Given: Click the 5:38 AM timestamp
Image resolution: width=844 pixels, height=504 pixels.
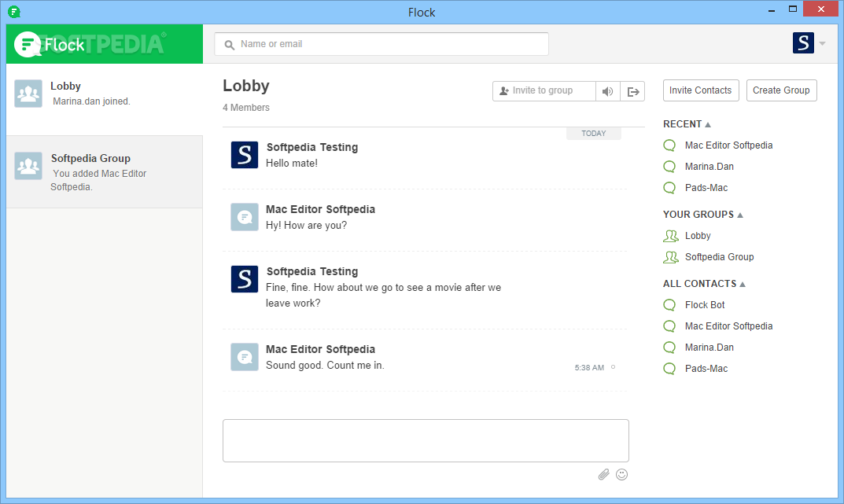Looking at the screenshot, I should pyautogui.click(x=589, y=368).
